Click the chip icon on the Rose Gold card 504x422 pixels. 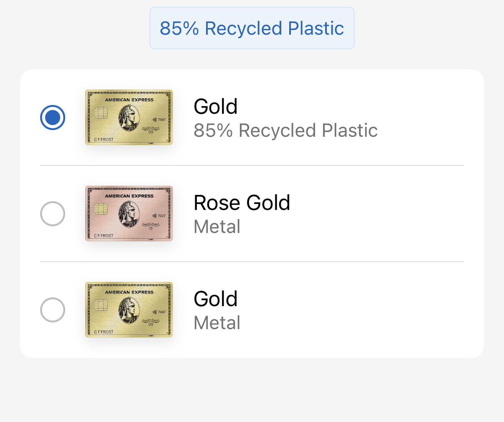pos(101,209)
